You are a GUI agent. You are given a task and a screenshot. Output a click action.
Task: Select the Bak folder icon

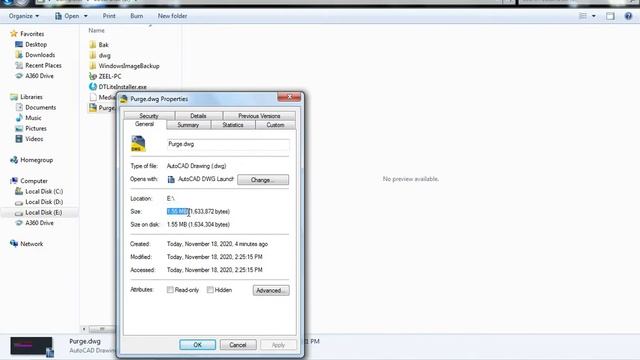pos(93,44)
